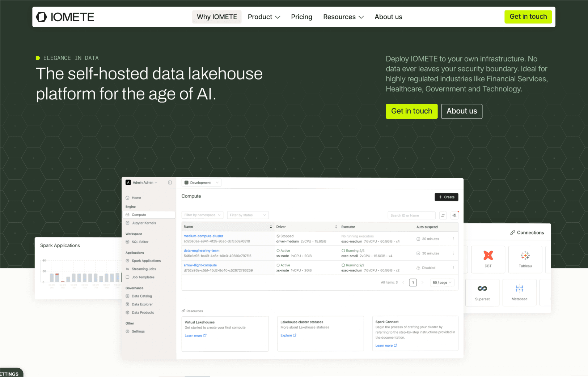Click the Data Catalog sidebar icon

click(x=127, y=296)
